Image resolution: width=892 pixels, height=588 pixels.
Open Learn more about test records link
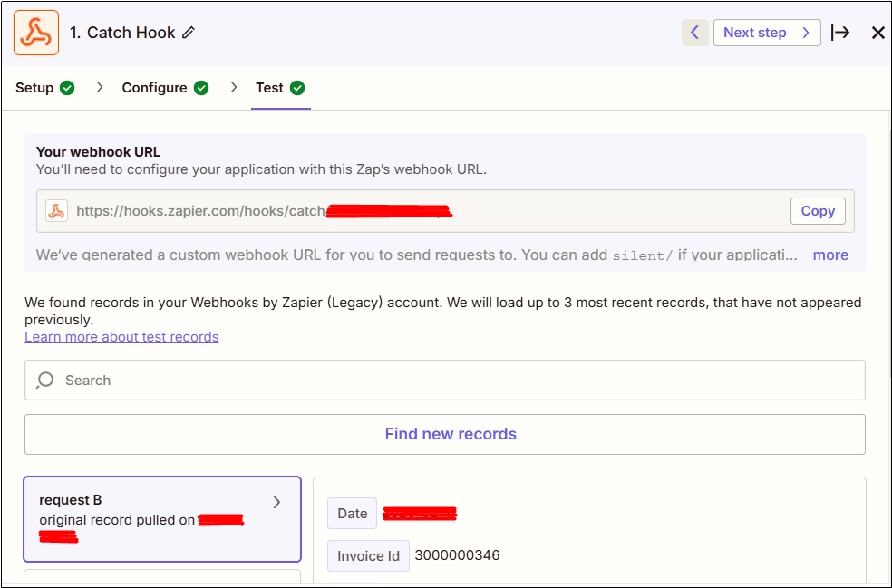point(121,337)
